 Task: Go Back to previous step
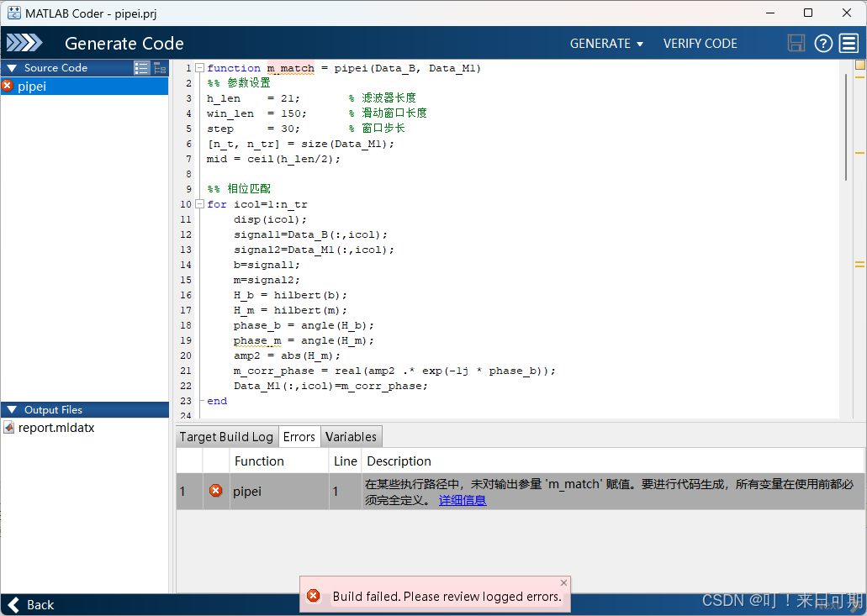32,605
